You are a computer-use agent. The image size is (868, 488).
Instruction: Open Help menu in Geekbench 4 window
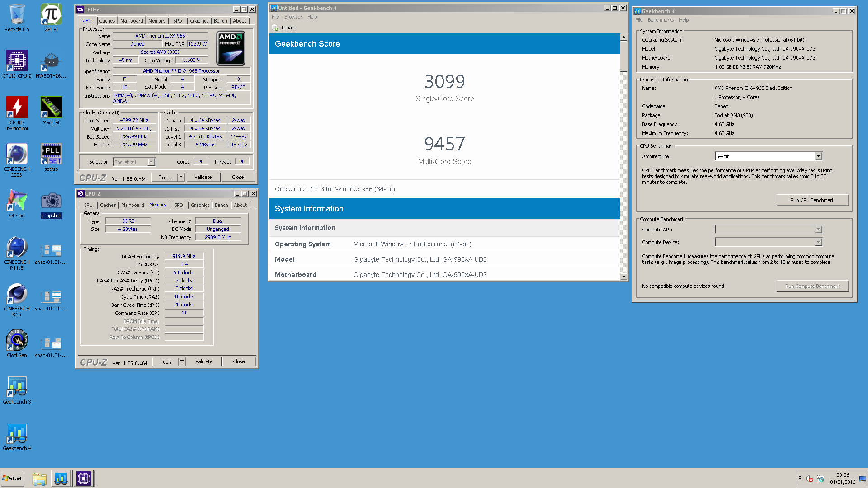(684, 20)
